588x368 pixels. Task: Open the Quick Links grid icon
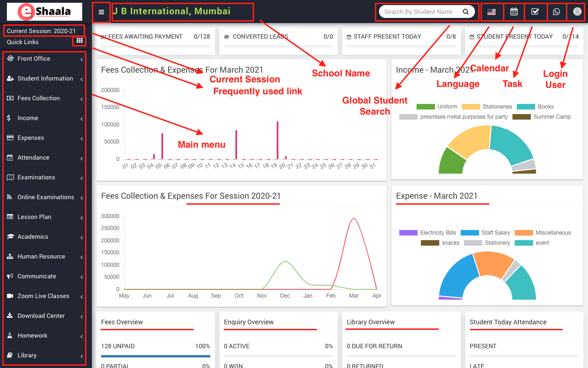[79, 41]
